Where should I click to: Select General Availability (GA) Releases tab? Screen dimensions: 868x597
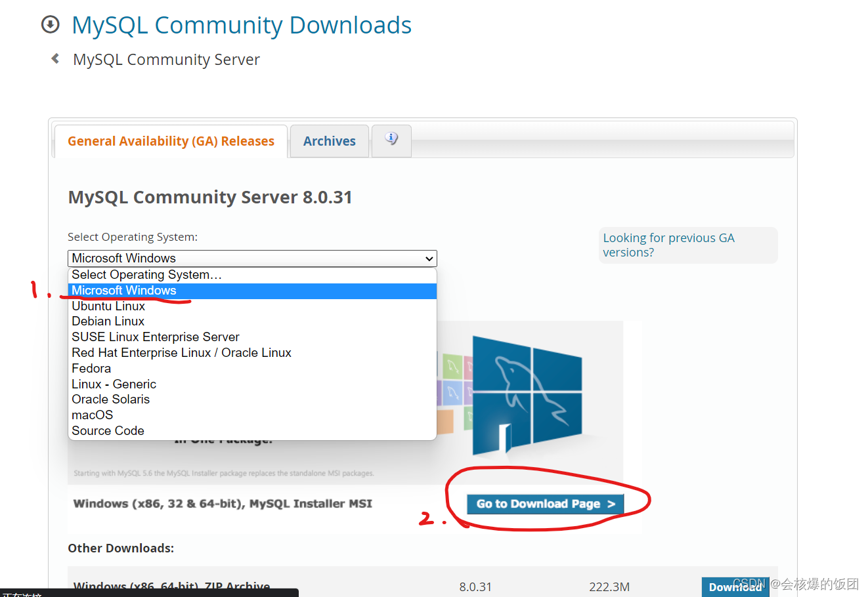tap(171, 141)
